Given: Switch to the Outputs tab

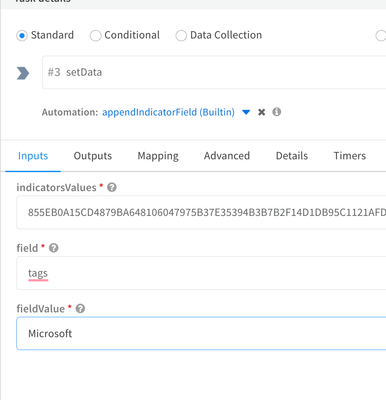Looking at the screenshot, I should pyautogui.click(x=93, y=156).
